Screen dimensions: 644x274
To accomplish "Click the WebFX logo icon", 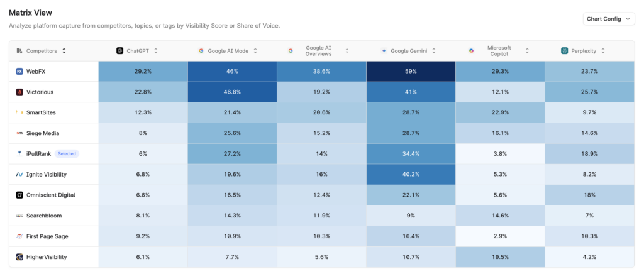I will (x=19, y=72).
